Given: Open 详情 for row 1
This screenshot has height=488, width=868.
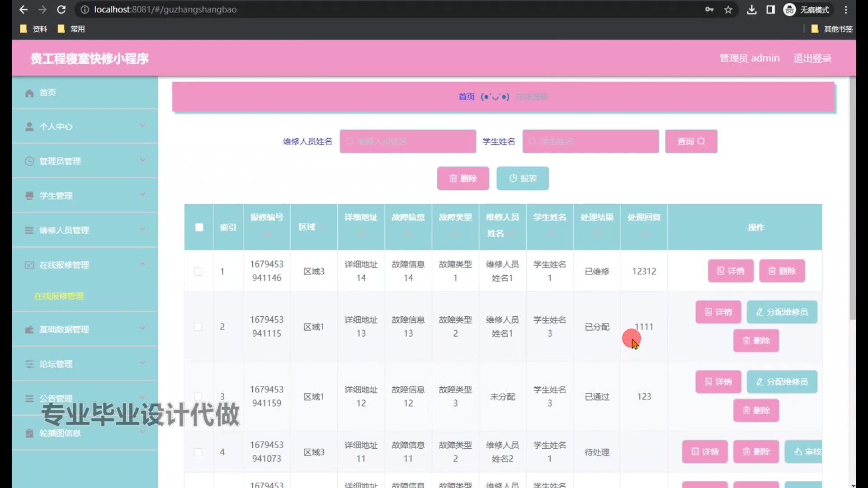Looking at the screenshot, I should click(731, 271).
